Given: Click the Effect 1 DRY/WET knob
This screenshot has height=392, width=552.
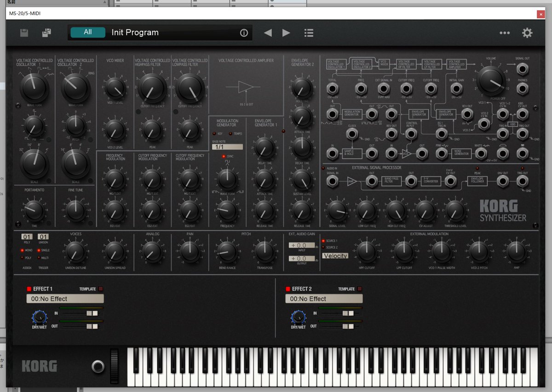Looking at the screenshot, I should coord(40,317).
